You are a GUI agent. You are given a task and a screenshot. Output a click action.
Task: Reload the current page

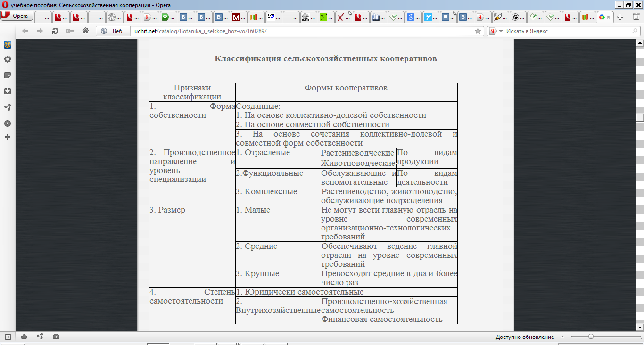point(55,31)
